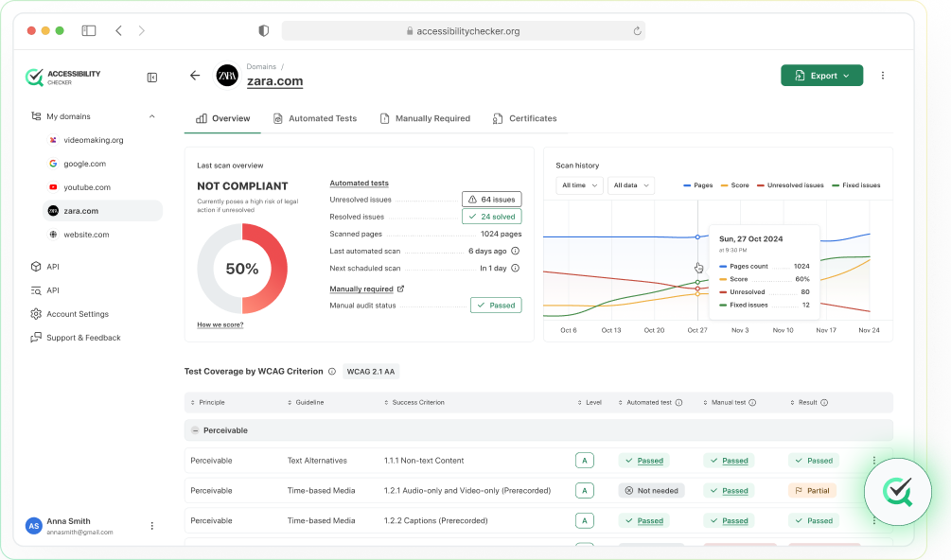Click Not needed badge for 1.2.1 row

click(651, 491)
